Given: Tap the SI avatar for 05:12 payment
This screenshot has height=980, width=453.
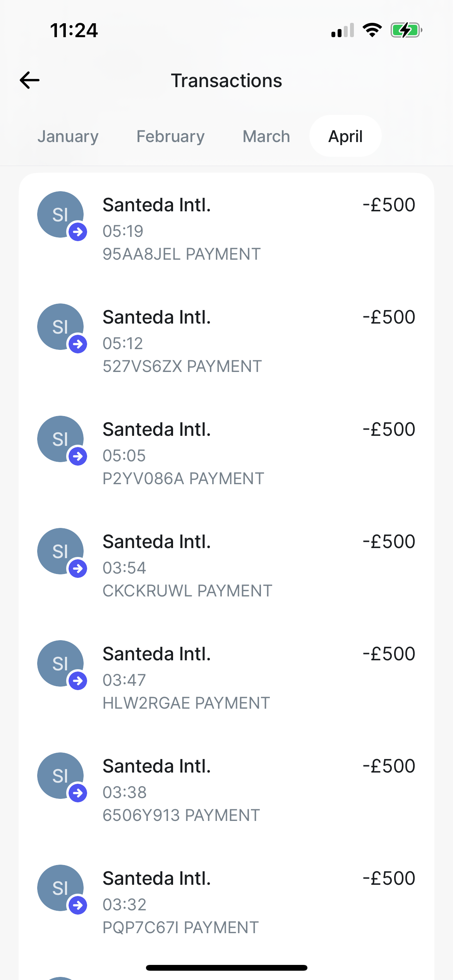Looking at the screenshot, I should (x=60, y=327).
